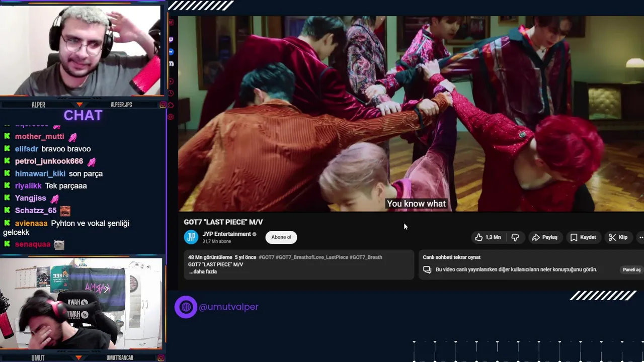Screen dimensions: 644x362
Task: Click the emote after petrol_junkook666
Action: (x=91, y=161)
